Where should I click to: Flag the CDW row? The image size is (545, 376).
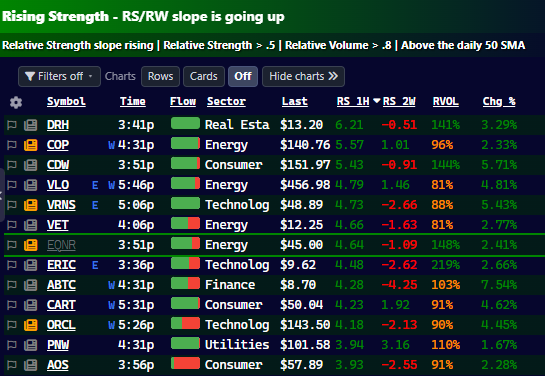(x=12, y=165)
